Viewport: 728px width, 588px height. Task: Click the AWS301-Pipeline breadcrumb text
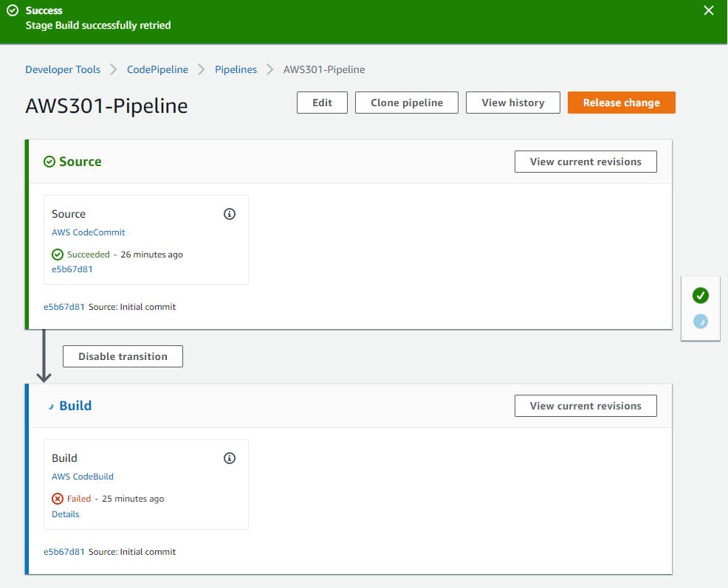(x=324, y=69)
